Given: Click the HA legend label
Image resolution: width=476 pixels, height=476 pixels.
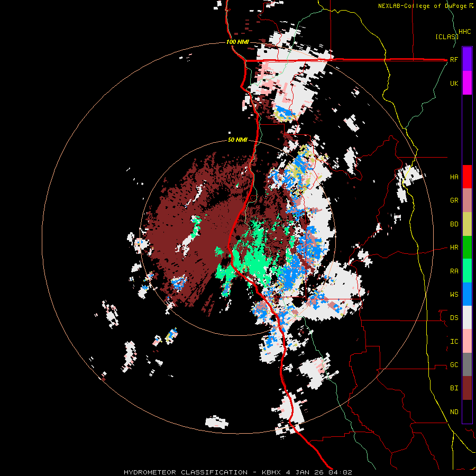Looking at the screenshot, I should click(454, 177).
